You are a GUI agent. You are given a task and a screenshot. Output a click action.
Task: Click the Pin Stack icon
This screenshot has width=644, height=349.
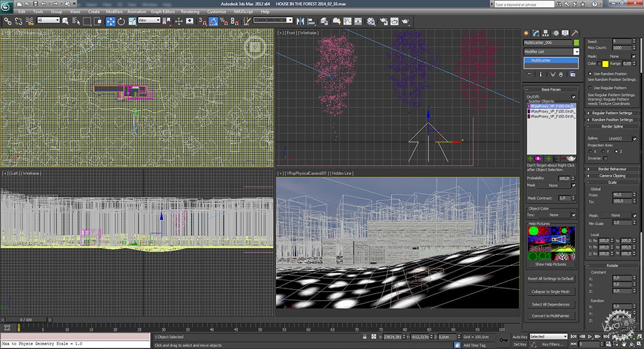point(529,74)
